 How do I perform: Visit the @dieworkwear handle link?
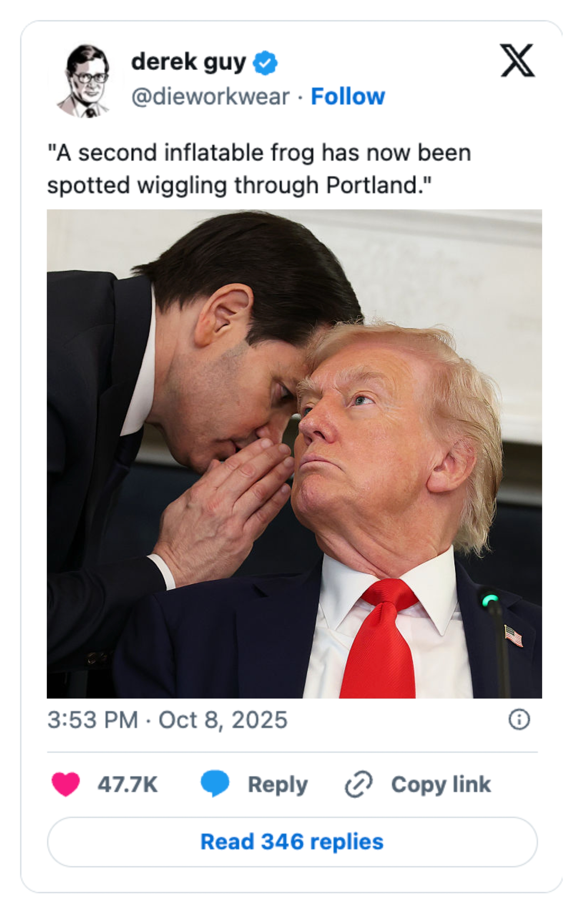[210, 97]
